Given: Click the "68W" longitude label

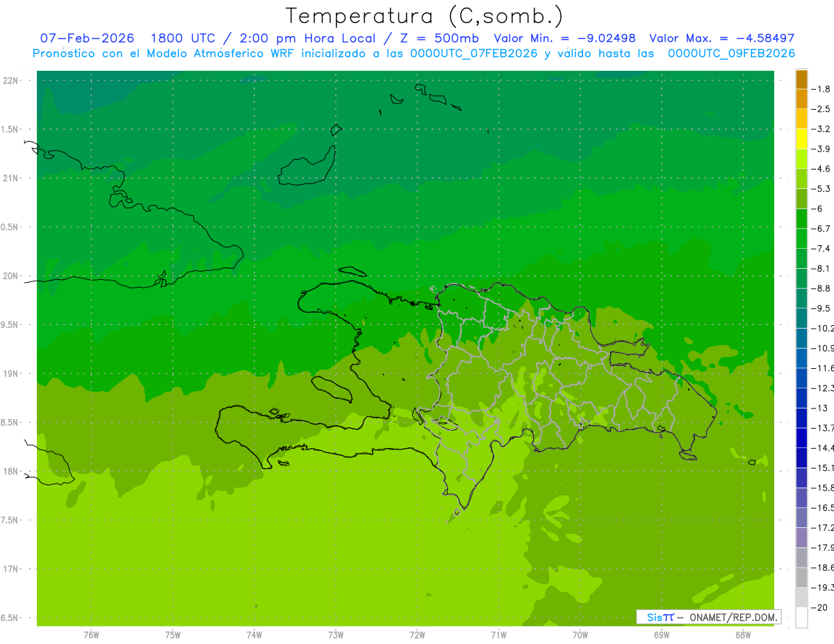Looking at the screenshot, I should tap(743, 634).
